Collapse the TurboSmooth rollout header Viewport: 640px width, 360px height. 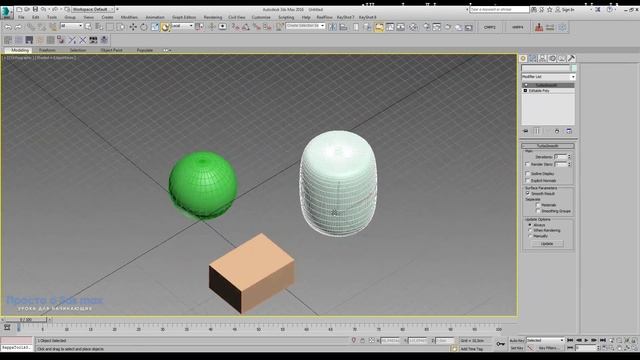[548, 146]
